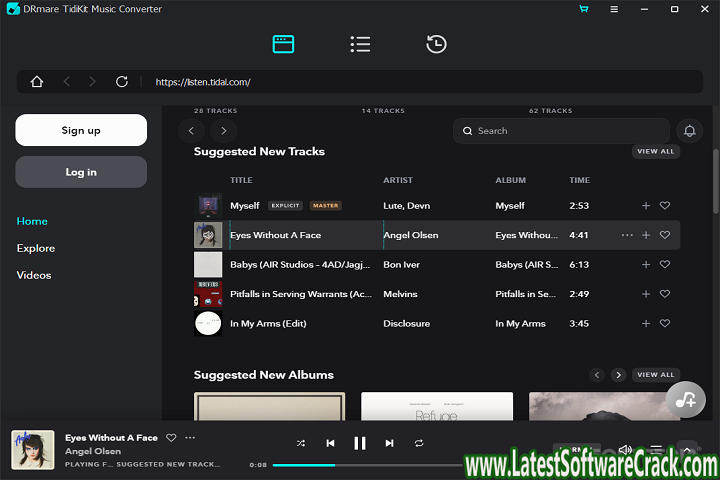The width and height of the screenshot is (720, 480).
Task: Toggle shuffle playback mode
Action: [301, 443]
